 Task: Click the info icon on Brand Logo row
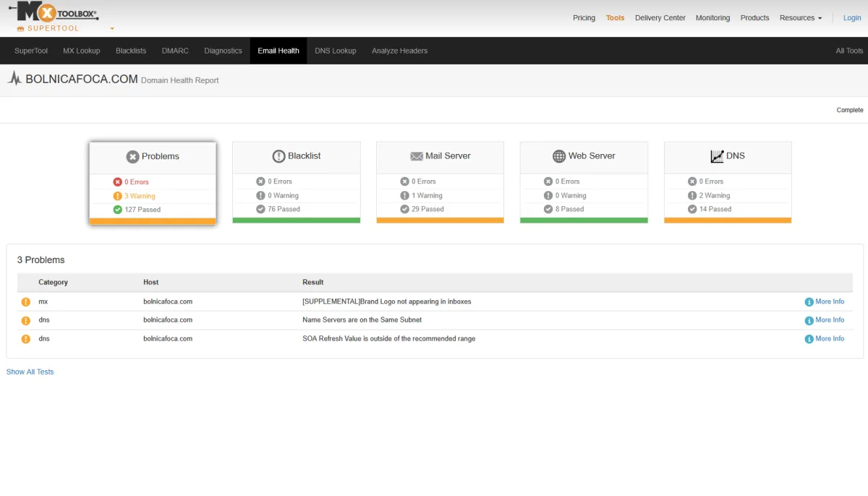(809, 302)
